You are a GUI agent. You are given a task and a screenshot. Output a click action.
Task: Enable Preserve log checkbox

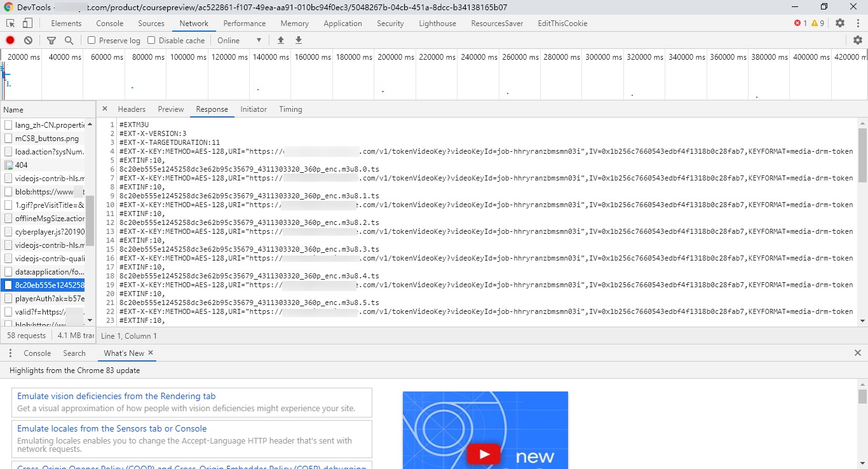pos(92,40)
